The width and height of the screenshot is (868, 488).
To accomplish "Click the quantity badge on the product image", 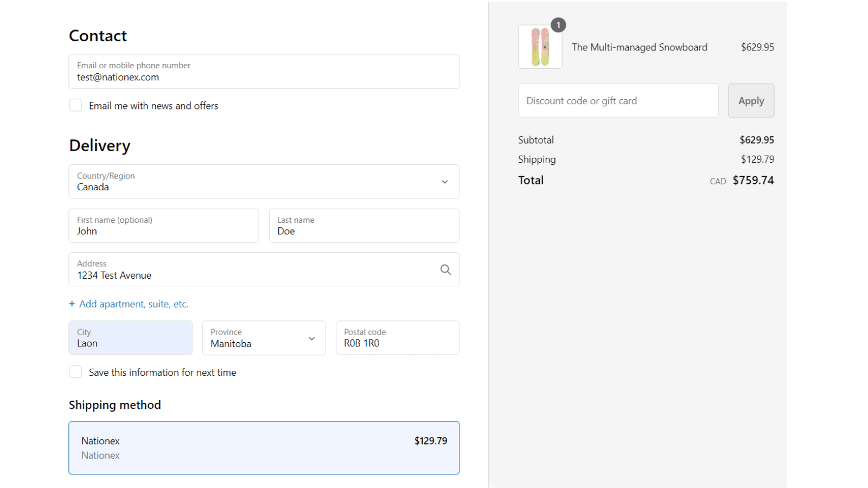I will point(558,25).
